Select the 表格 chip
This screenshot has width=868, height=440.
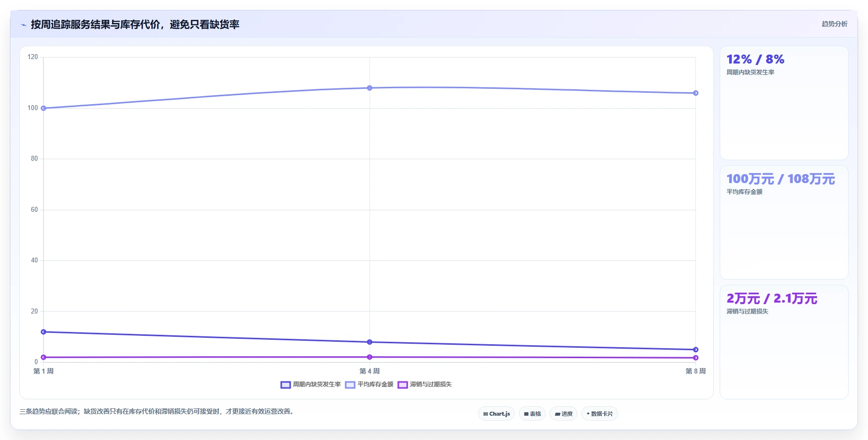pyautogui.click(x=532, y=414)
